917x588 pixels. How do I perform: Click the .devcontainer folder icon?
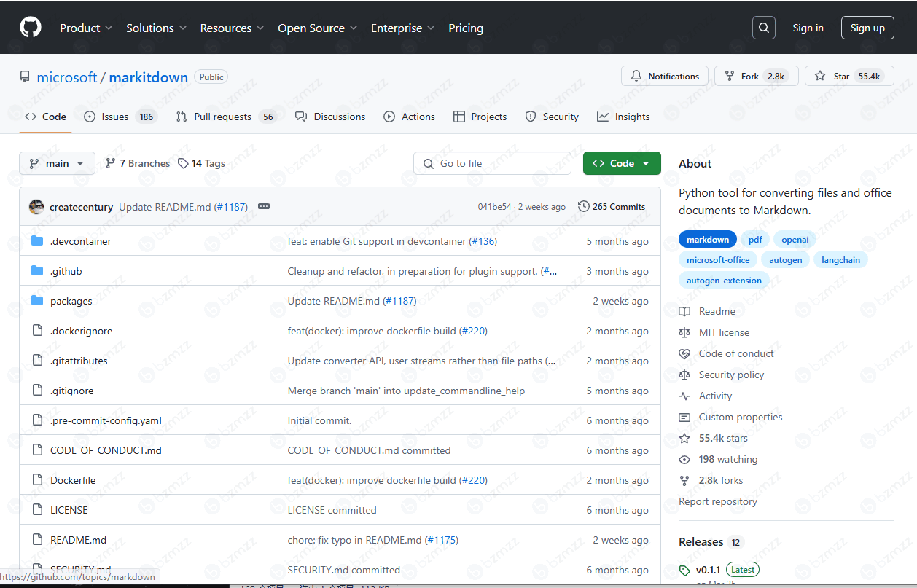pyautogui.click(x=37, y=241)
